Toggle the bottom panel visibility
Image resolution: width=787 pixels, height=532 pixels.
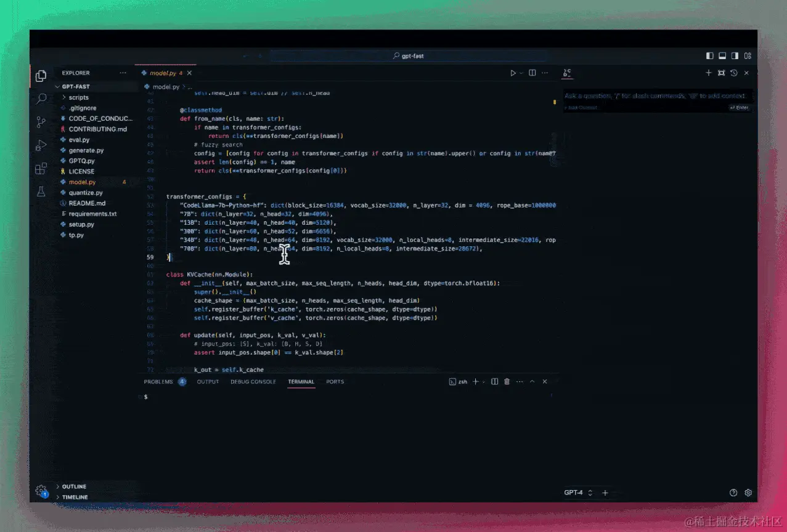pos(722,55)
